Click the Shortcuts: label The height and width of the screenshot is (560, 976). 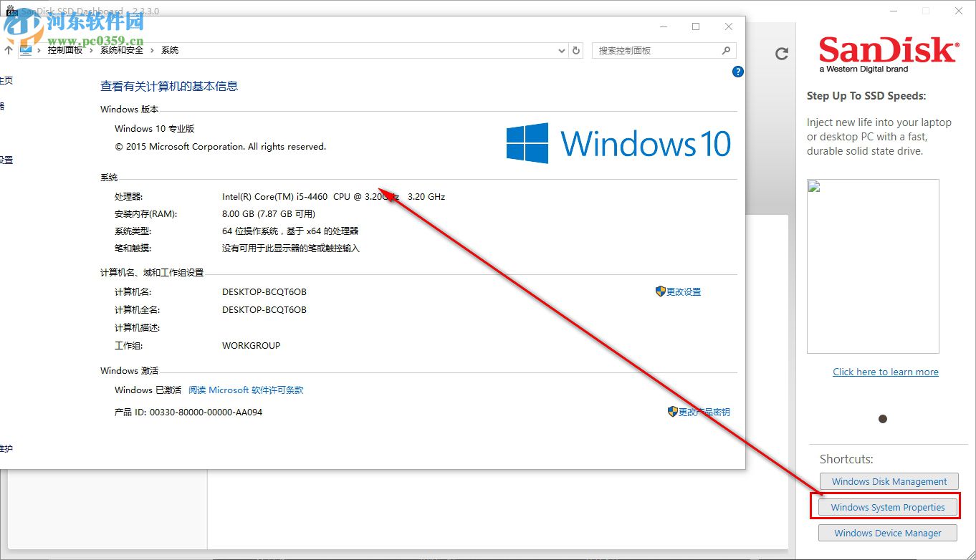[846, 459]
